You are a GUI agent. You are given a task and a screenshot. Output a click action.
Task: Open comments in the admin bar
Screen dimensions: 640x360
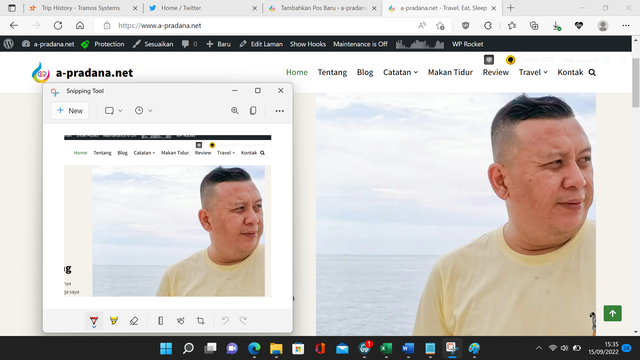pyautogui.click(x=189, y=44)
